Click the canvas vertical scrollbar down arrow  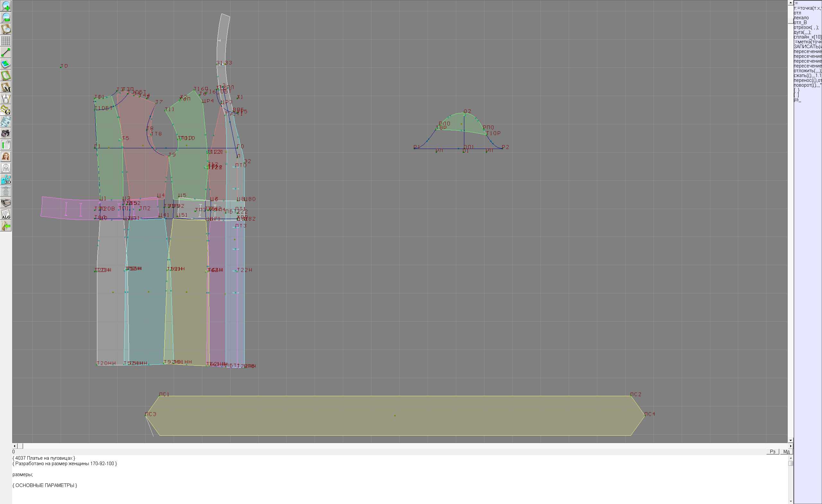tap(791, 440)
